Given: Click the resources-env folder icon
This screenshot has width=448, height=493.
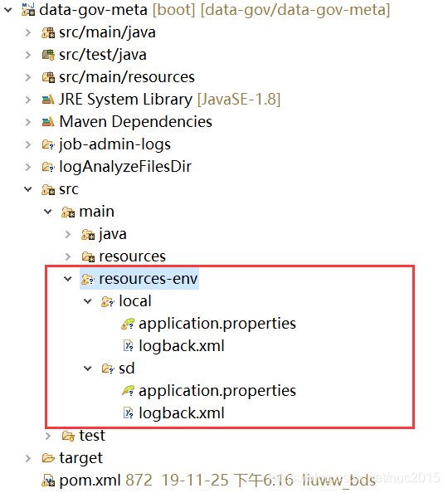Looking at the screenshot, I should point(88,279).
